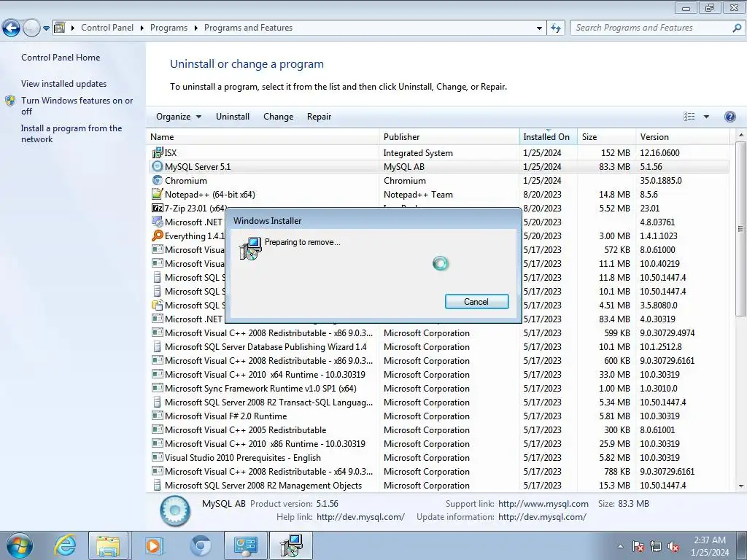Click Repair in the toolbar
This screenshot has width=747, height=560.
pyautogui.click(x=320, y=117)
